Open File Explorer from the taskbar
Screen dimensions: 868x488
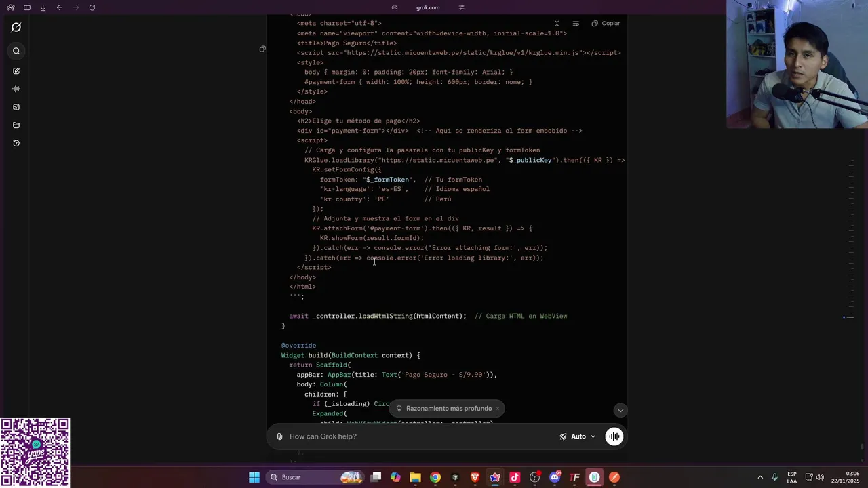(415, 477)
